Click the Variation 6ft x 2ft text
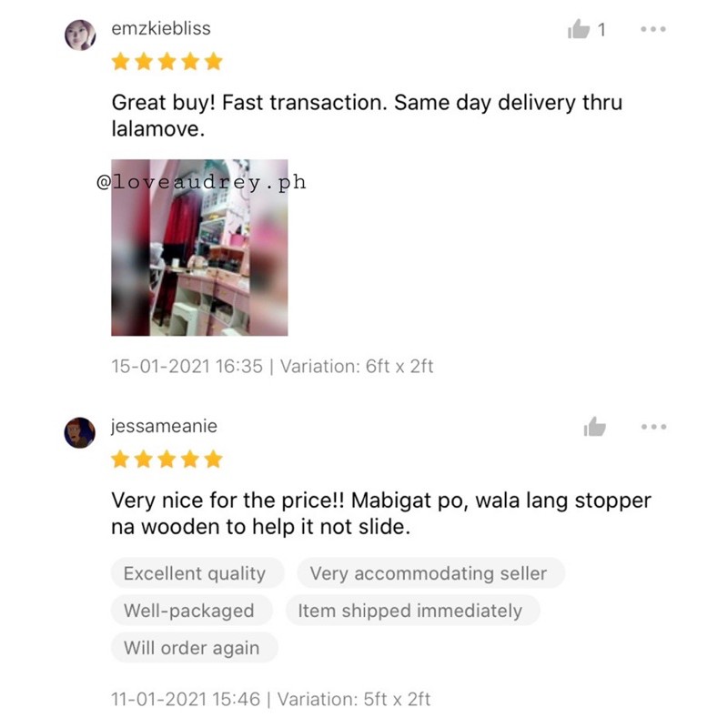 357,367
